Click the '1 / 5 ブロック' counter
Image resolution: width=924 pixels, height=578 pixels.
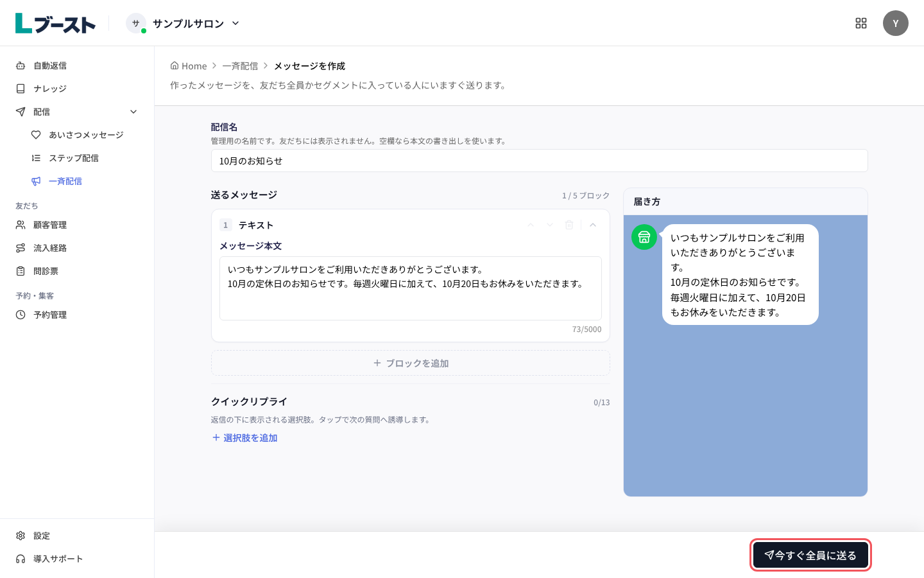point(586,195)
